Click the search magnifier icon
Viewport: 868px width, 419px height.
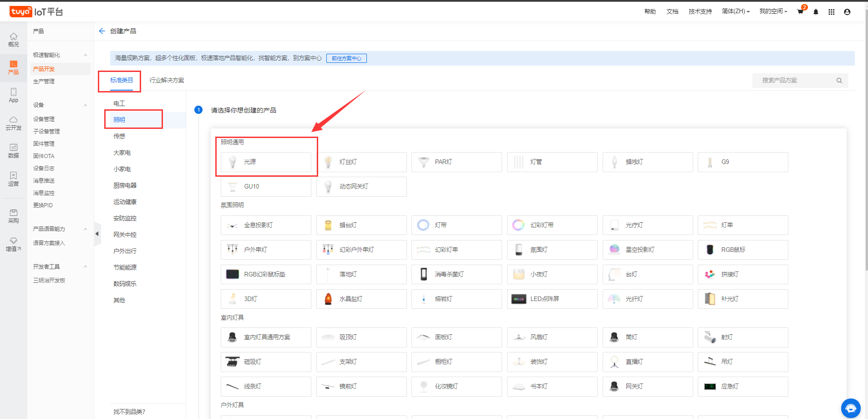839,81
